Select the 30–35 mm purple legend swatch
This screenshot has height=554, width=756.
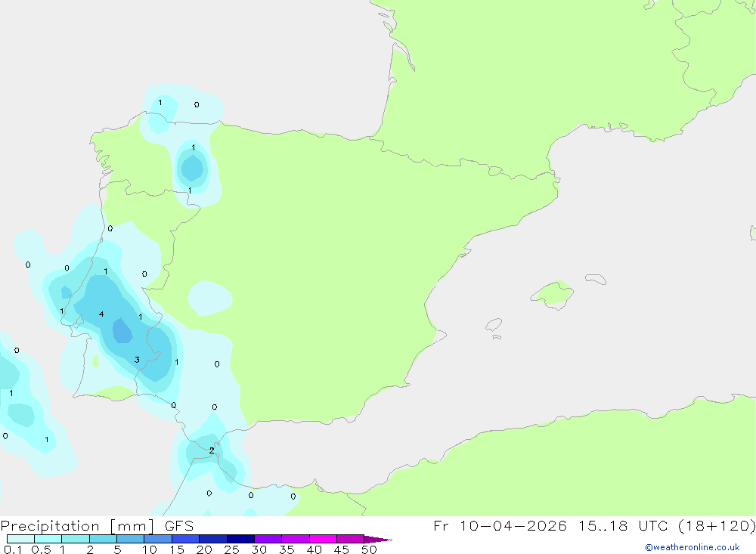coord(268,539)
